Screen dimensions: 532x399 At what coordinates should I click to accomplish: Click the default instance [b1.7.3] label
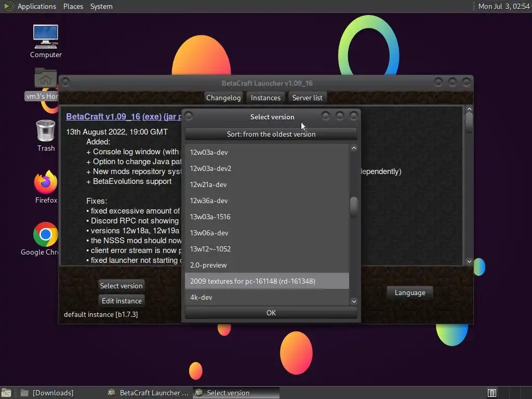[x=101, y=314]
